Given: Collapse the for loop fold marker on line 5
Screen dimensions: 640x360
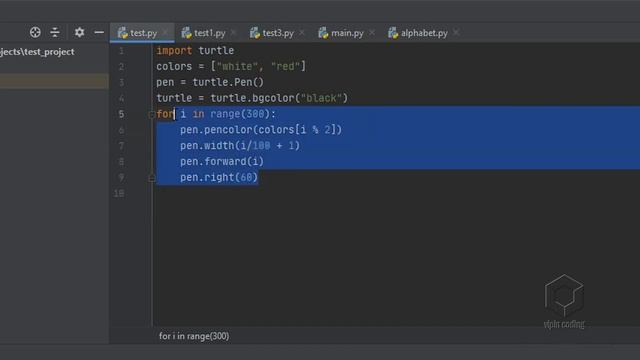Looking at the screenshot, I should pyautogui.click(x=151, y=115).
